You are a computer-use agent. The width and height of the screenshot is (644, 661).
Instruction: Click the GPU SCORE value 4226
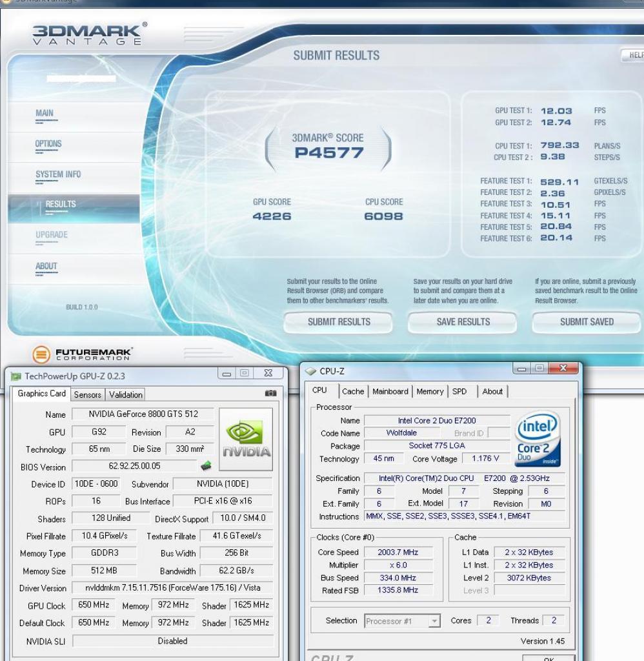tap(272, 216)
